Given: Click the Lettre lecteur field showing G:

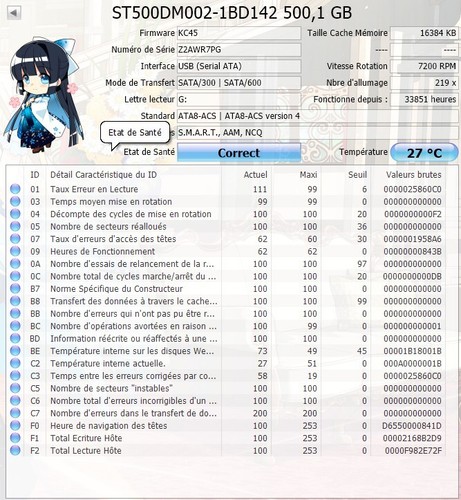Looking at the screenshot, I should tap(239, 99).
